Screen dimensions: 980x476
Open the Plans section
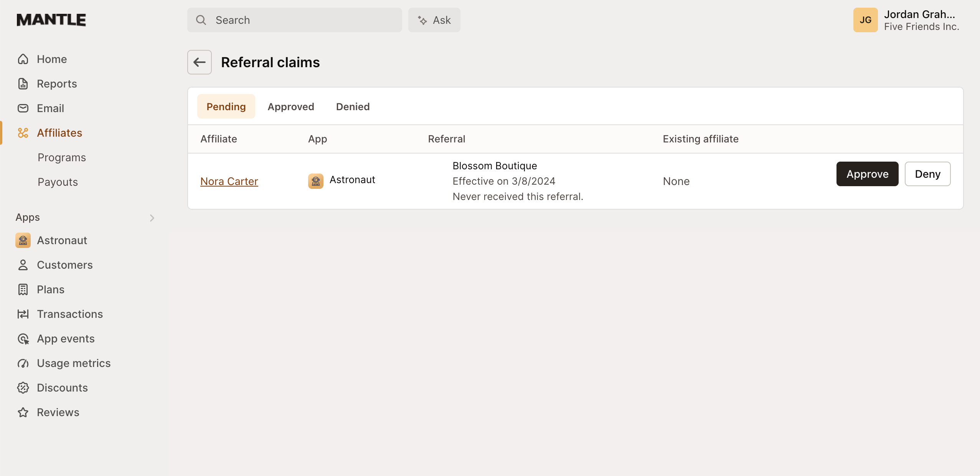pos(51,289)
